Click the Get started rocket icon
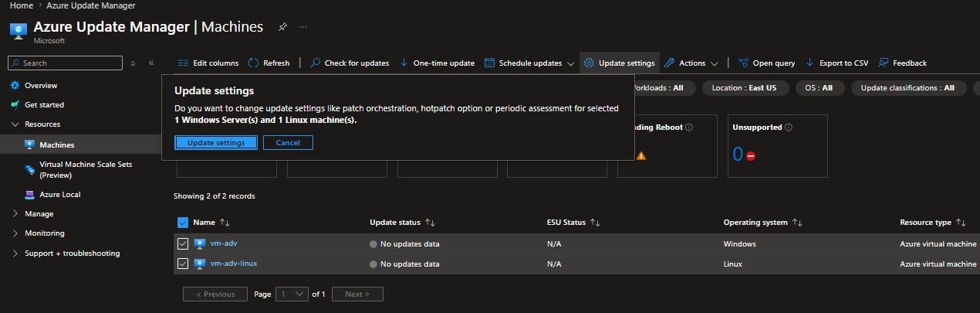Viewport: 980px width, 313px height. pyautogui.click(x=15, y=104)
